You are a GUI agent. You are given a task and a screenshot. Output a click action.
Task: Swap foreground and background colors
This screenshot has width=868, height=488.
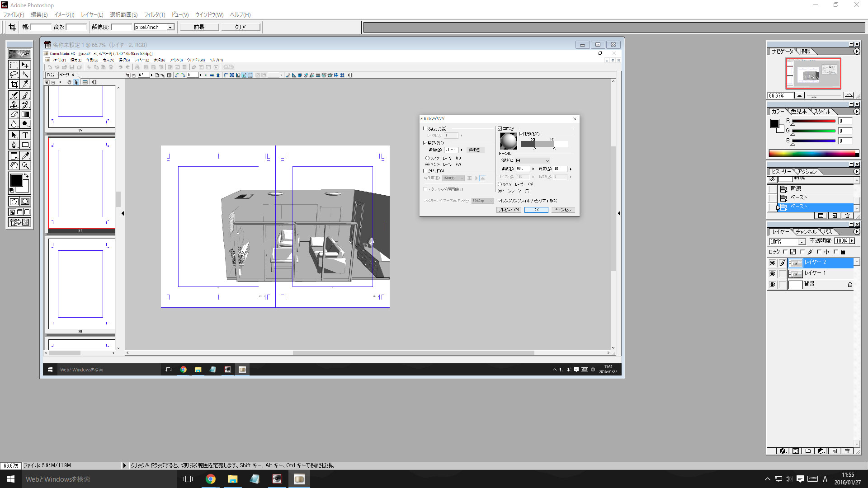[27, 175]
